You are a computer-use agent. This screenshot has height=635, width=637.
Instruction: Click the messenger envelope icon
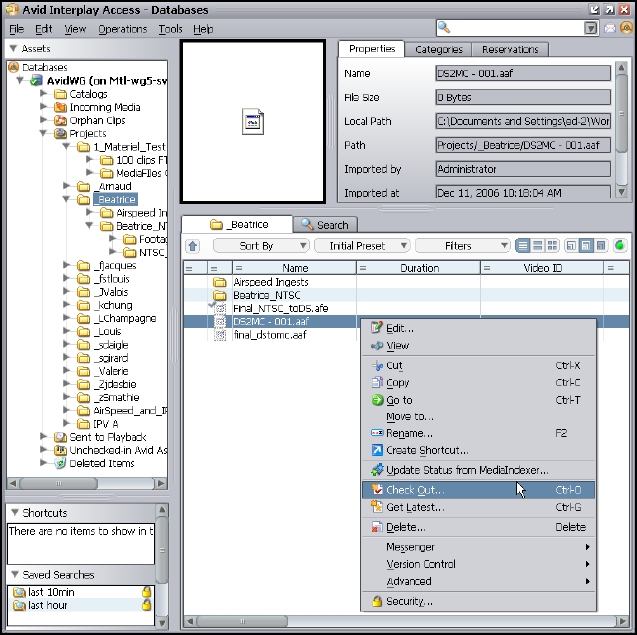tap(610, 28)
